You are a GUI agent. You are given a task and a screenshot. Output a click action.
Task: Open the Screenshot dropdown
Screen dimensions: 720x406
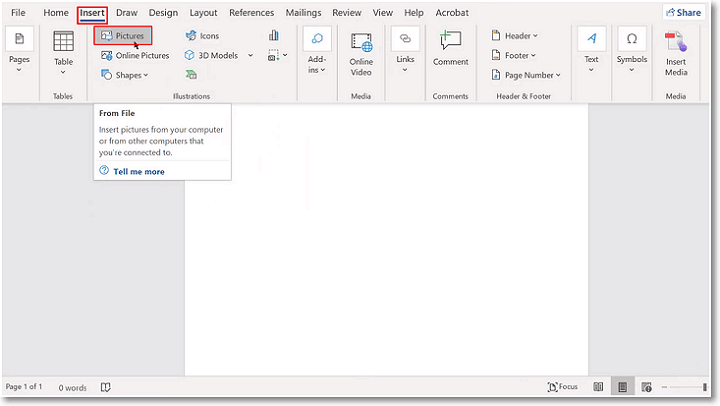pyautogui.click(x=277, y=56)
